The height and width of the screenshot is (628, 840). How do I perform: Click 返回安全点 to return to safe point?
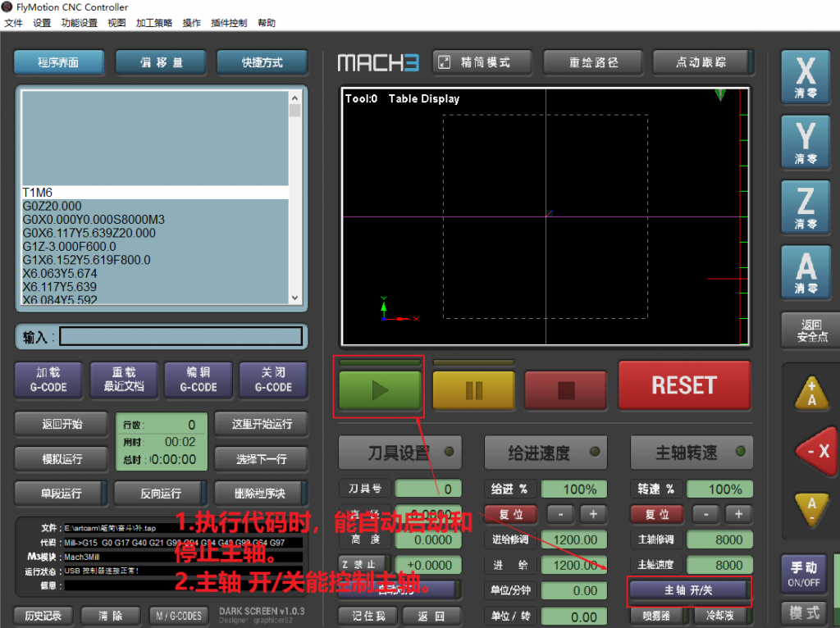[811, 331]
